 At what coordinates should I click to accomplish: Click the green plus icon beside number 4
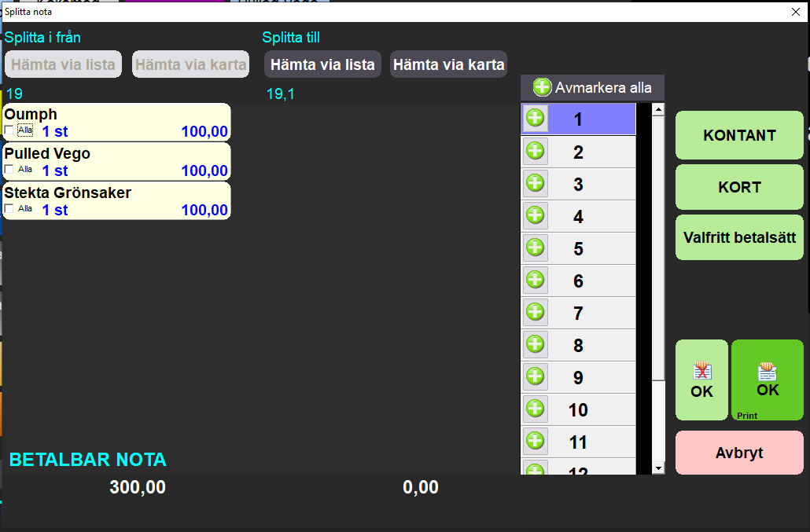(535, 215)
